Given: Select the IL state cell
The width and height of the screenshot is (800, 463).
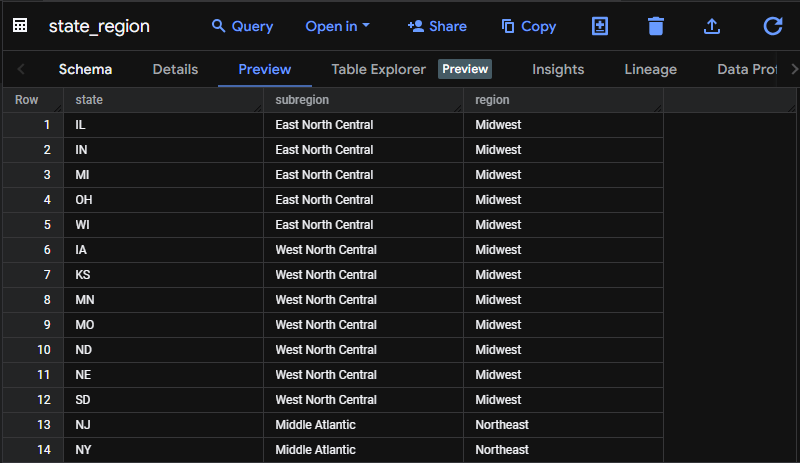Looking at the screenshot, I should point(163,125).
